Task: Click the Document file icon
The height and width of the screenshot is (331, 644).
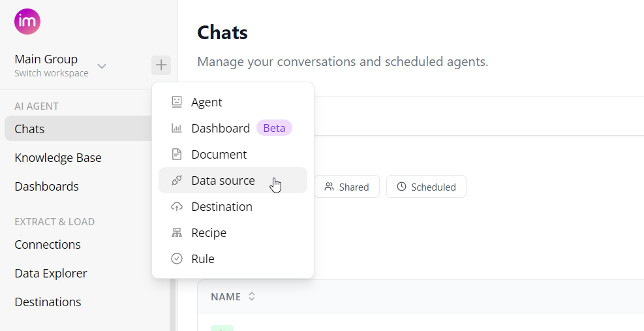Action: click(x=177, y=155)
